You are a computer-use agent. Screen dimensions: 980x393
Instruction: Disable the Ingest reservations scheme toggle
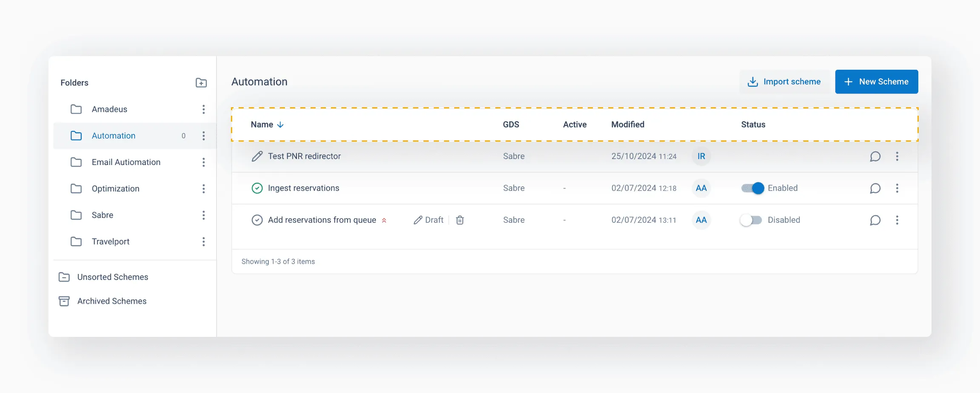pos(752,188)
